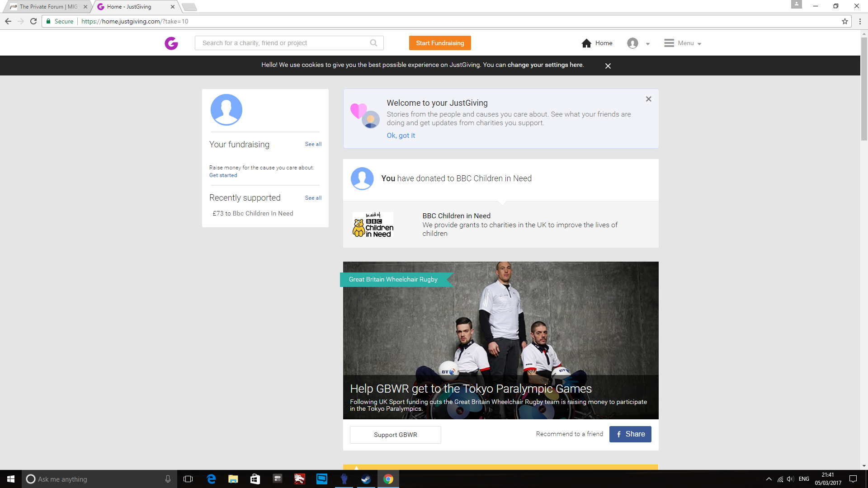Share GBWR story on Facebook
Screen dimensions: 868x488
click(x=630, y=434)
